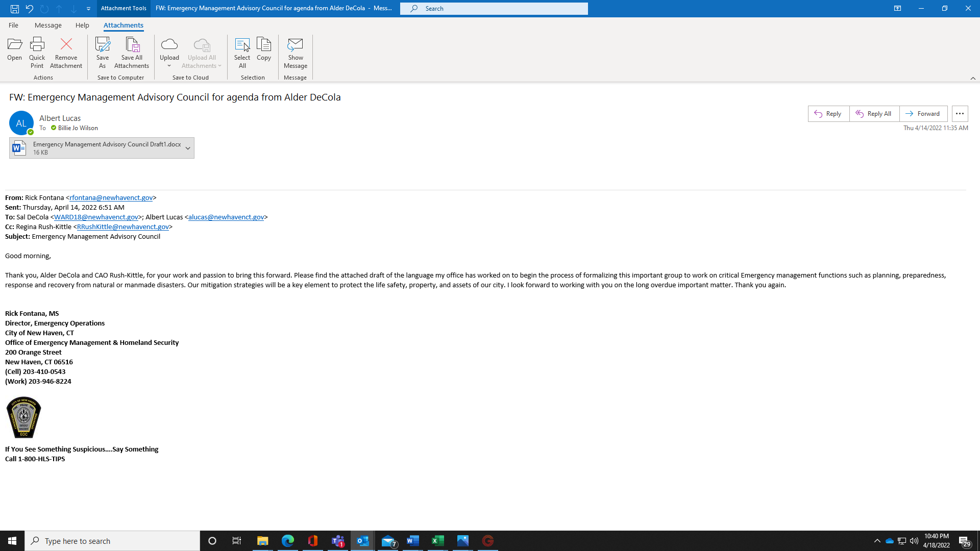Click the Undo icon in title bar

pyautogui.click(x=30, y=8)
